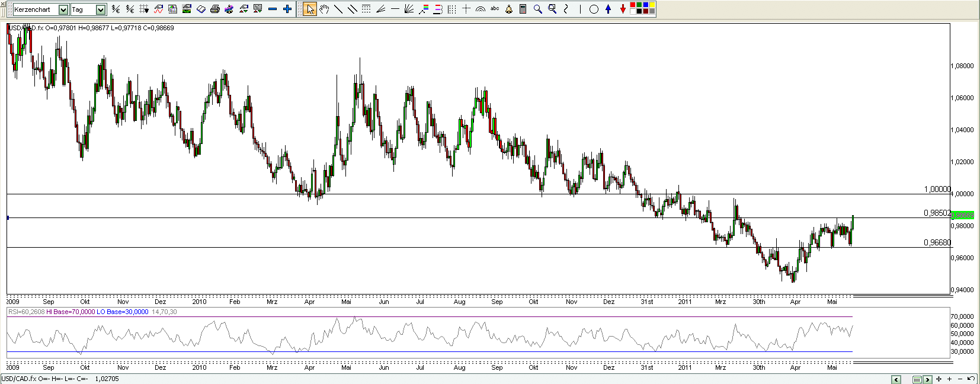Click the buy sell arrows chart icon
980x384 pixels.
pos(244,9)
